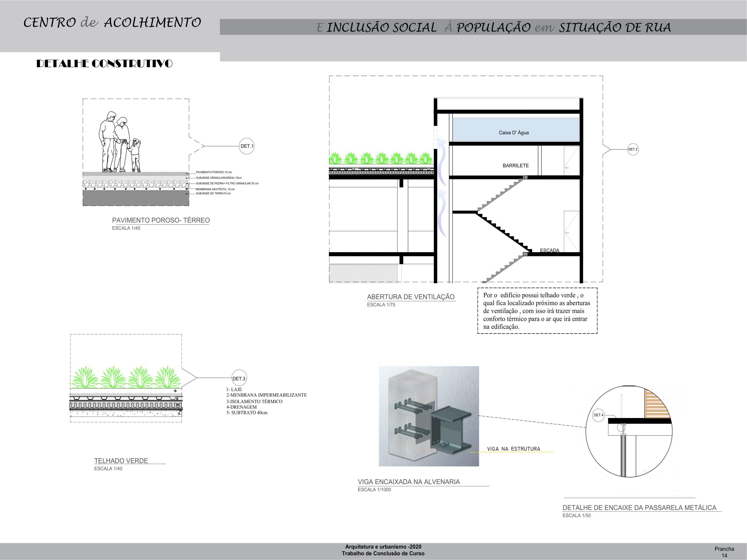
Task: Click the DET.4 circular callout marker
Action: point(598,415)
